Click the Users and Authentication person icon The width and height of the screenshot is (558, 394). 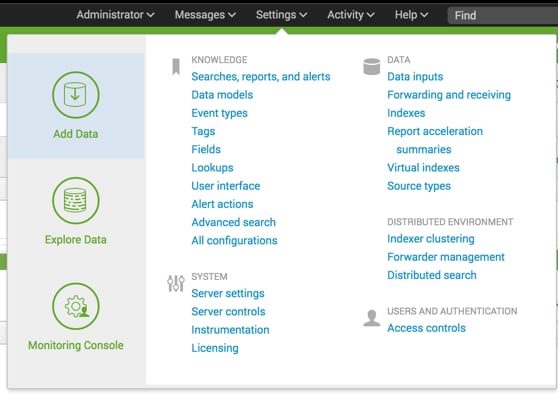372,318
